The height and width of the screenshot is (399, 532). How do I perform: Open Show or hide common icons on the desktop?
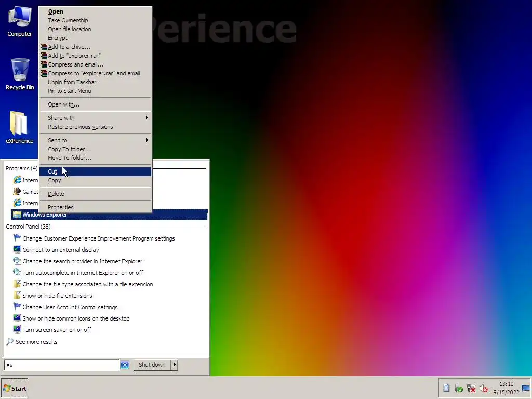(x=76, y=318)
